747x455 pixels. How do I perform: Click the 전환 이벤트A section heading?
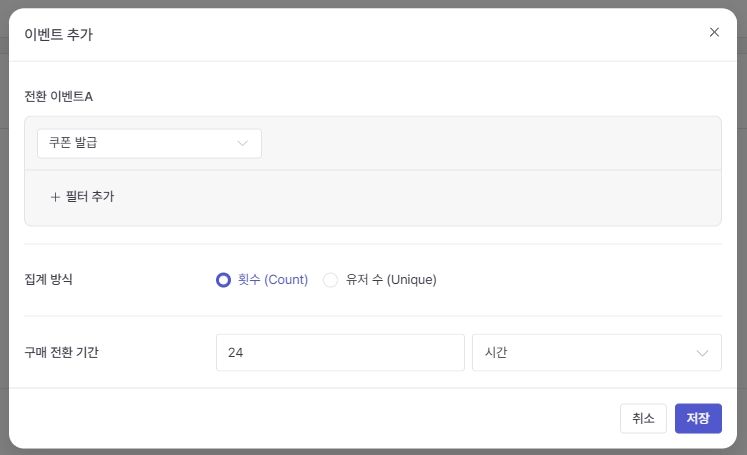(x=58, y=96)
